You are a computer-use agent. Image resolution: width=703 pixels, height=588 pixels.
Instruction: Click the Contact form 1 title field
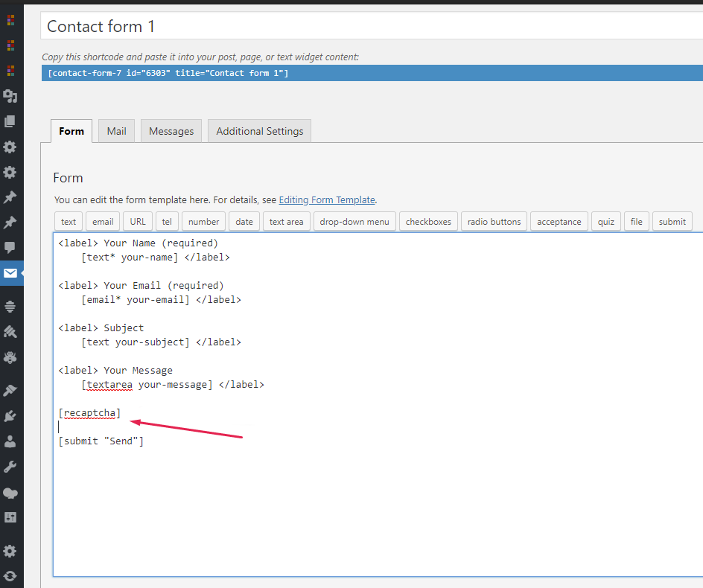tap(372, 27)
